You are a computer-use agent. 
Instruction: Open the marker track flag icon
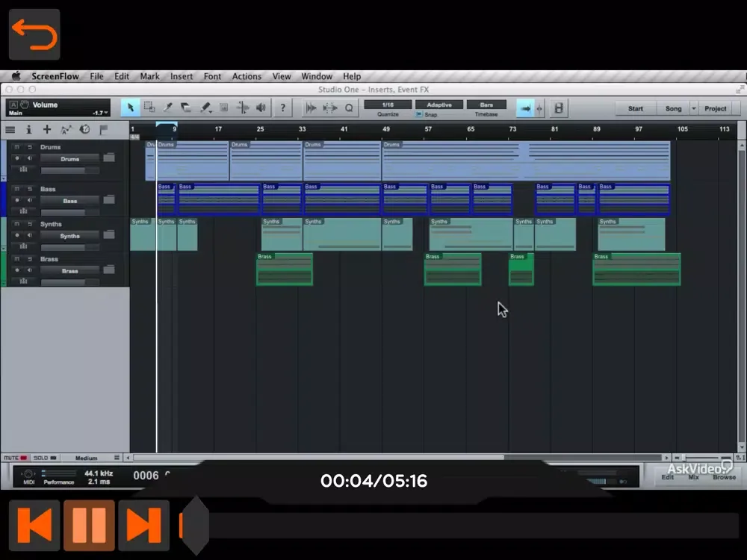103,129
